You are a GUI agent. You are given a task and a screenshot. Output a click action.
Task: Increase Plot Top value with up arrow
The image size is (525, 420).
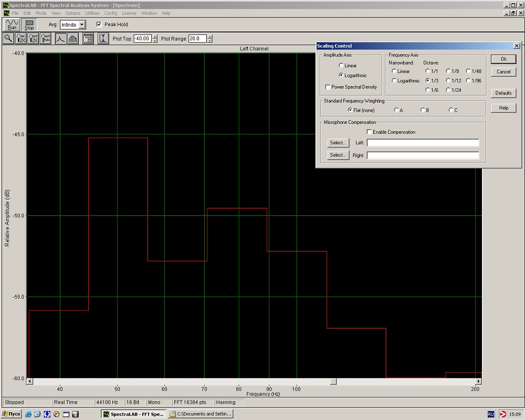tap(155, 36)
